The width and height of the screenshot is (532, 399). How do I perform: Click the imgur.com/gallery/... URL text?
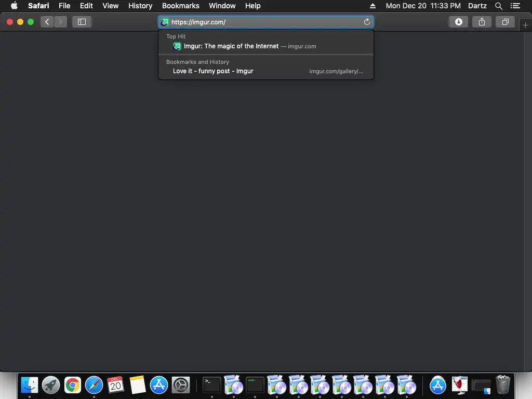(336, 71)
